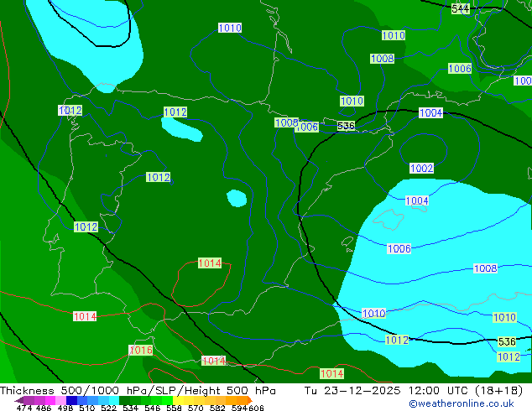This screenshot has height=411, width=532.
Task: Click the 474 legend value
Action: pos(24,408)
